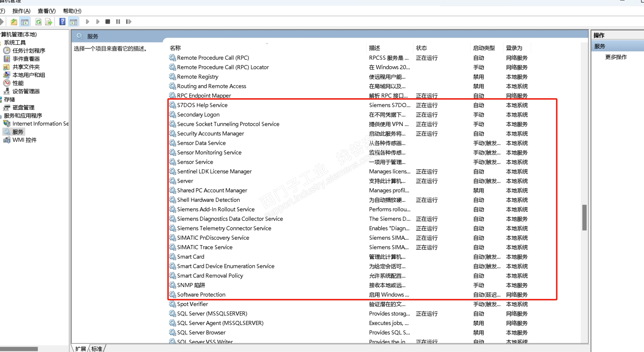Click the gear icon of Shell Hardware Detection
Screen dimensions: 644x352
172,200
